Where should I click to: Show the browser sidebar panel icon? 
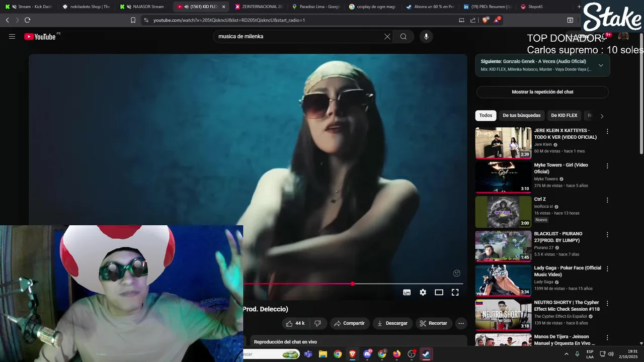tap(570, 20)
